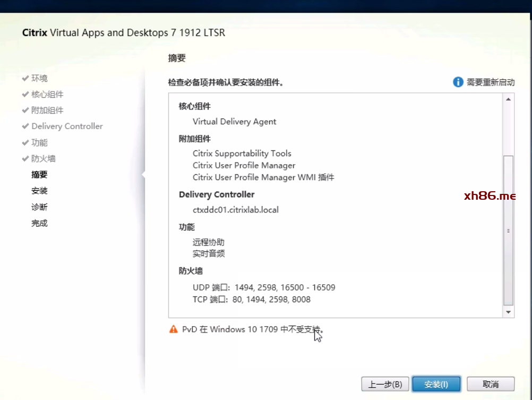532x400 pixels.
Task: Click the checkmark icon next to 防火墙
Action: (x=25, y=158)
